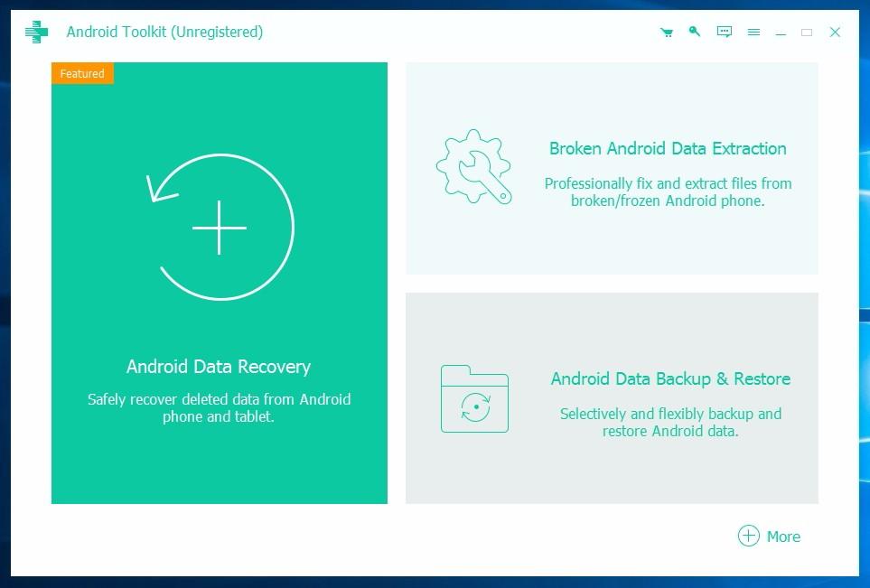Minimize the Android Toolkit window
The height and width of the screenshot is (588, 870).
coord(781,33)
